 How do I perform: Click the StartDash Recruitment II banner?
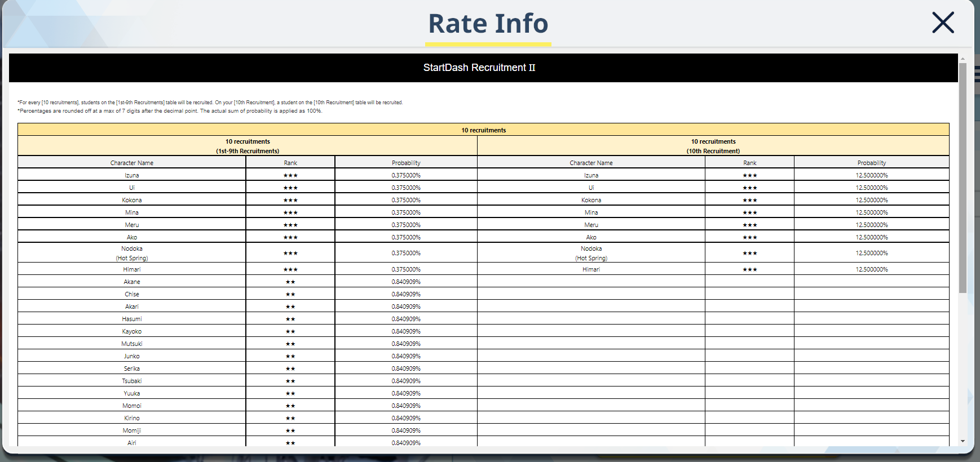point(483,68)
